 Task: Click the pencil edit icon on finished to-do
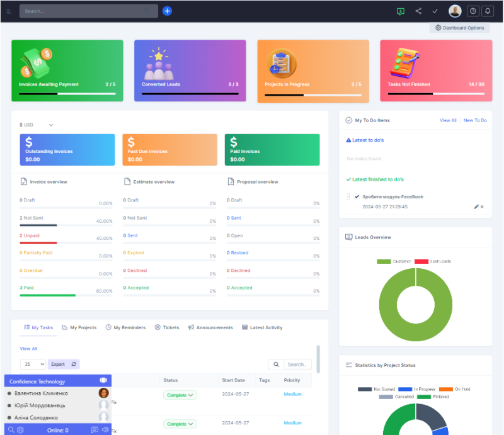pyautogui.click(x=476, y=206)
